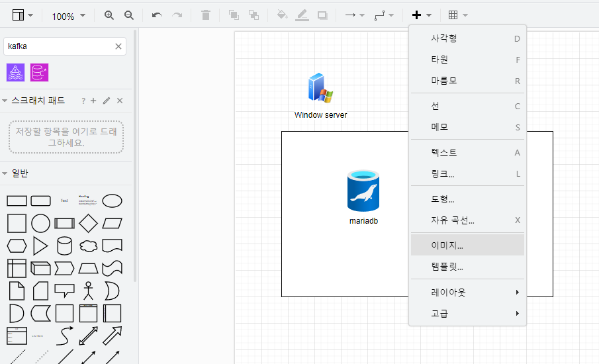Select the mariadb icon on canvas
The width and height of the screenshot is (599, 364).
point(363,191)
